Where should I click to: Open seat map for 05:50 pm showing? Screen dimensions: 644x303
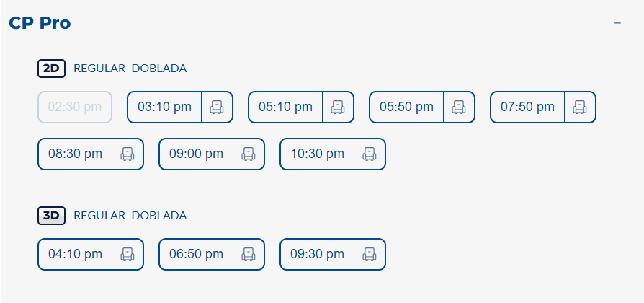click(459, 107)
